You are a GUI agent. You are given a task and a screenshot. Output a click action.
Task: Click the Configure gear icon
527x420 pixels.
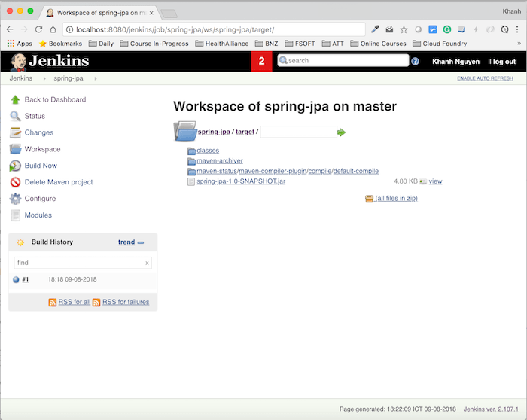pos(15,199)
